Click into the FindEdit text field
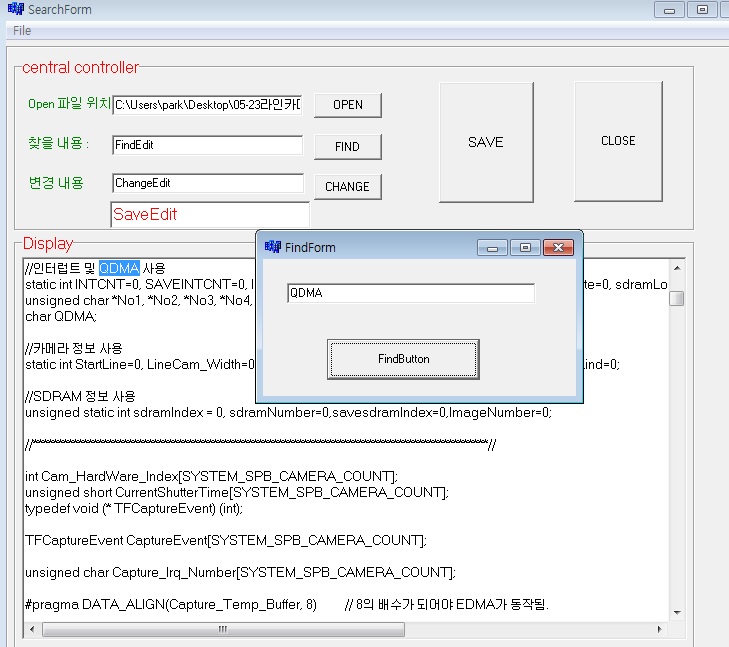 click(x=207, y=145)
